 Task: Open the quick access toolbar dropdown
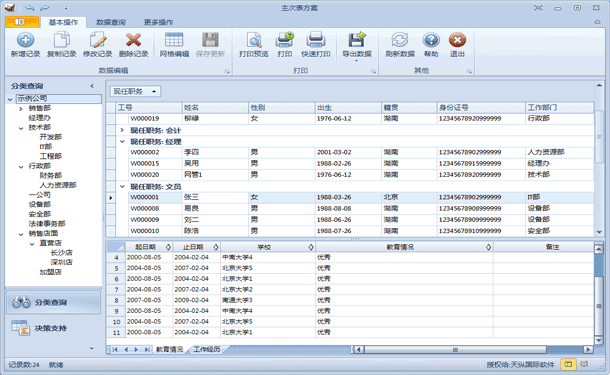[x=66, y=8]
